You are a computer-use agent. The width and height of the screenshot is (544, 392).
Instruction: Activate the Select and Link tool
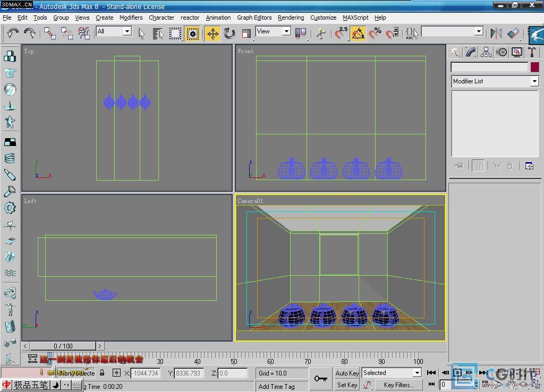[x=49, y=33]
